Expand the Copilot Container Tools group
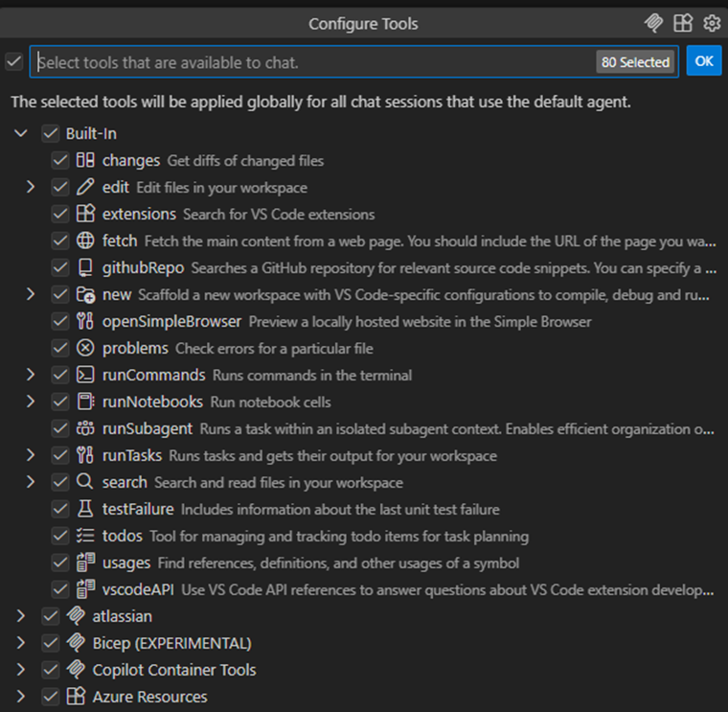The image size is (728, 712). tap(21, 670)
